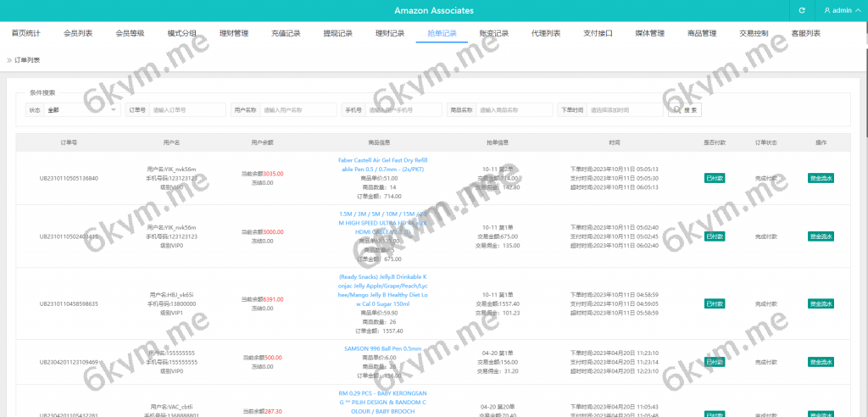Click the 搜索 search button
This screenshot has width=868, height=417.
point(685,109)
